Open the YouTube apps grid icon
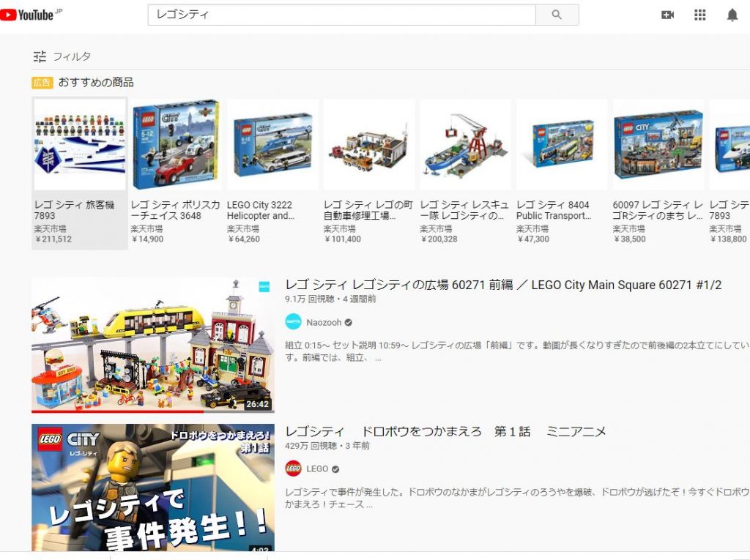Viewport: 750px width, 560px height. 699,15
